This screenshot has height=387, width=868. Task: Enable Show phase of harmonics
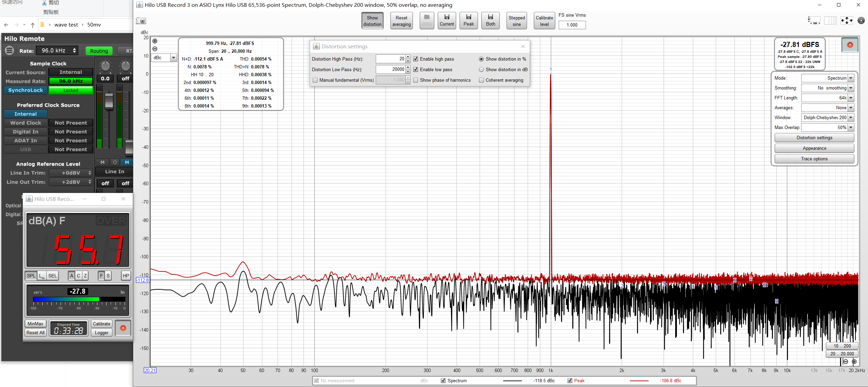coord(416,80)
